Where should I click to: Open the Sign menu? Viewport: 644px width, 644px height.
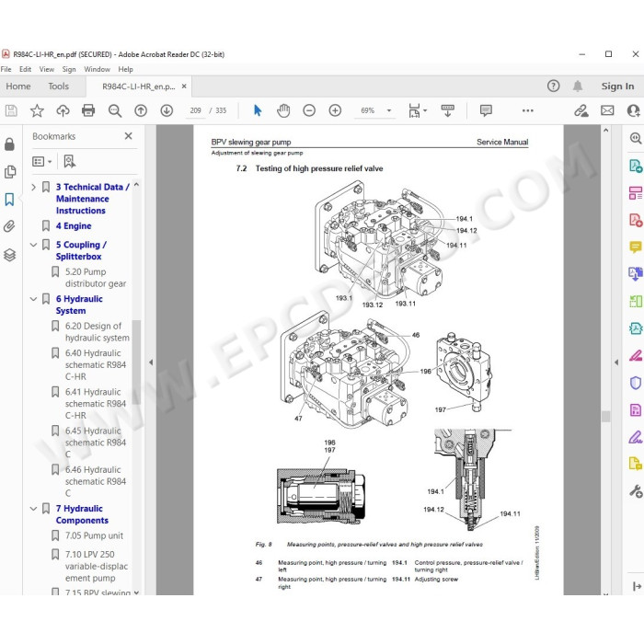[69, 69]
